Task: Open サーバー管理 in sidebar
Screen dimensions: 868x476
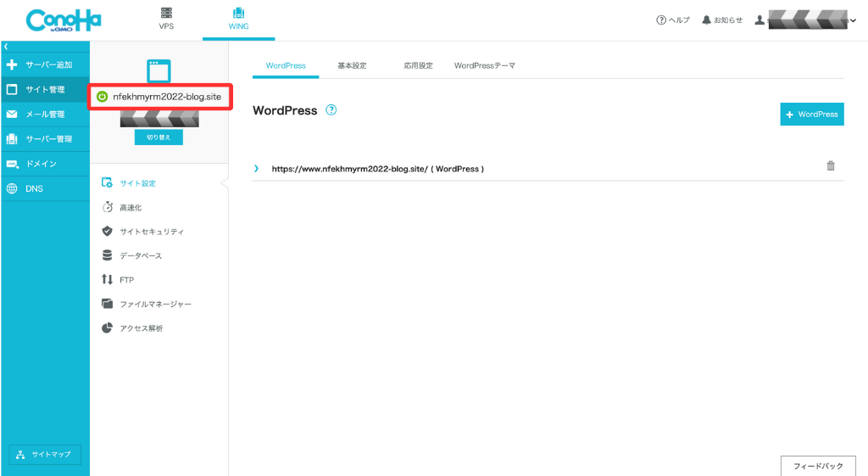Action: tap(46, 139)
